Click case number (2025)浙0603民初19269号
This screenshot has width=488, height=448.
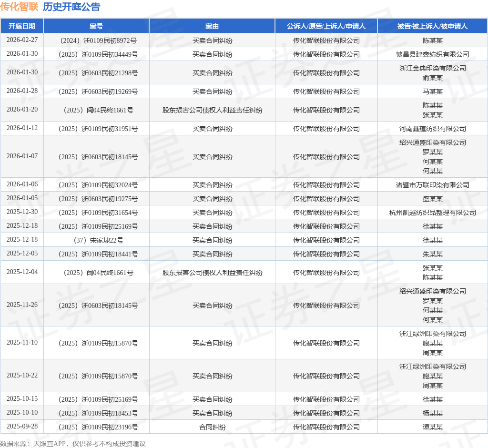point(98,92)
